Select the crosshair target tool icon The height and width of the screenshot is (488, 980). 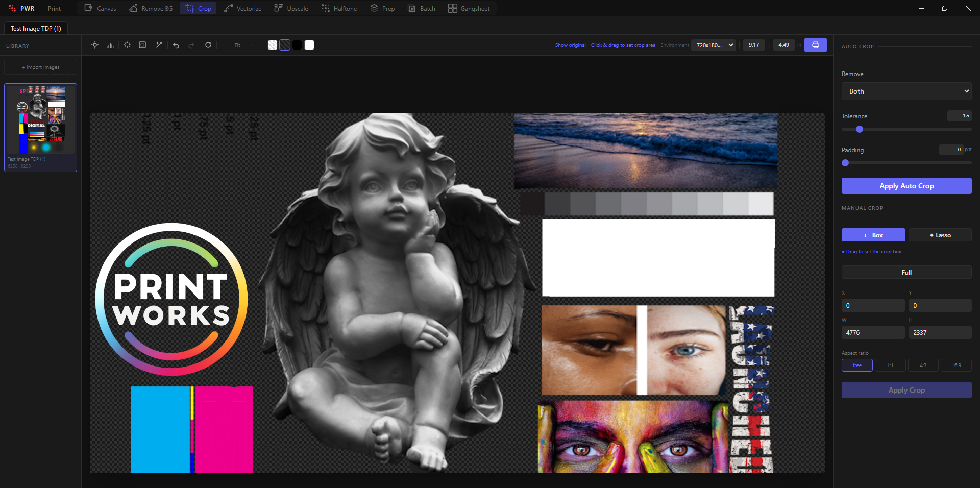(95, 45)
